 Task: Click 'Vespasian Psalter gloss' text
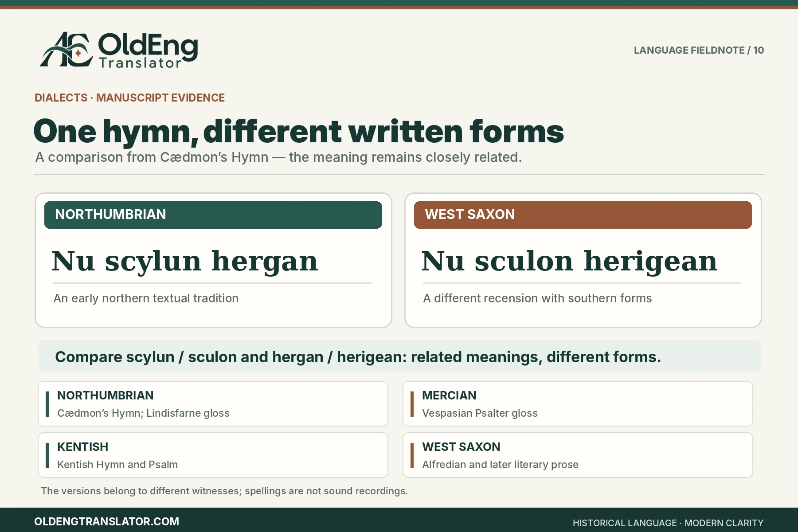point(480,413)
